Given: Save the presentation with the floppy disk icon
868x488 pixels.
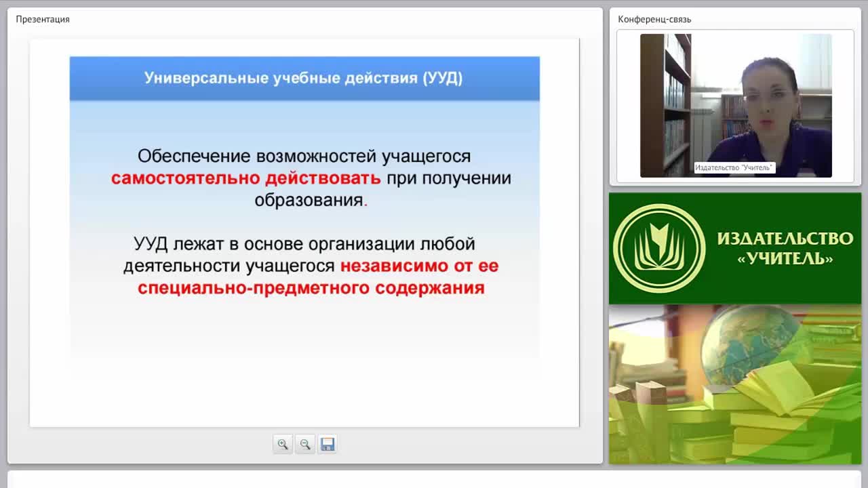Looking at the screenshot, I should (x=328, y=444).
